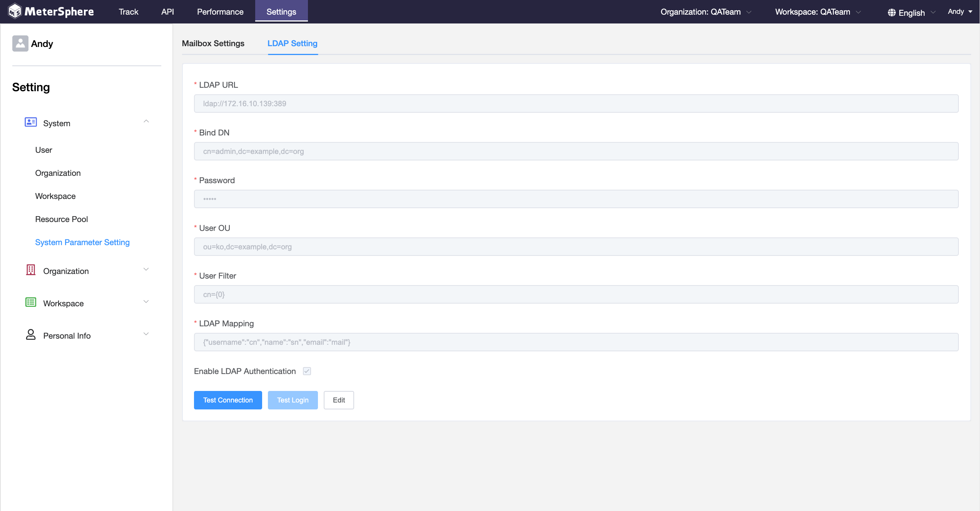Open the Performance section in top navigation
The image size is (980, 511).
220,12
